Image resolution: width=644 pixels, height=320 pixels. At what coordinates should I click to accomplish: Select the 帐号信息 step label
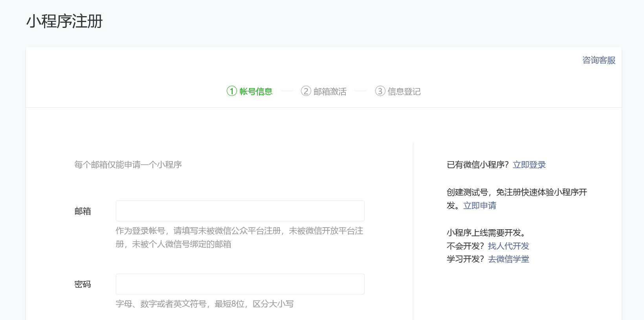tap(256, 92)
